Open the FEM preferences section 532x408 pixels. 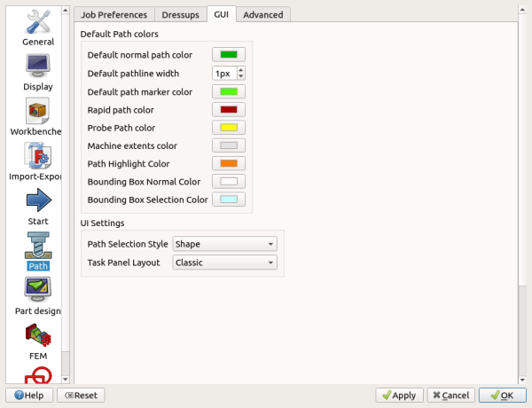tap(38, 341)
